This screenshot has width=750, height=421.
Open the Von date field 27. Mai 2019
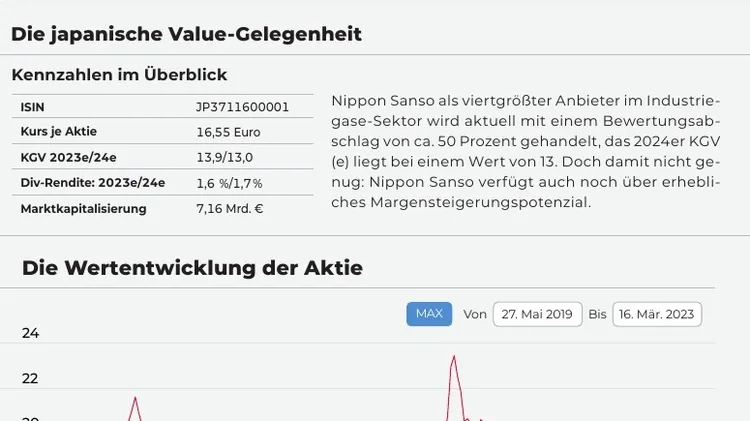click(x=538, y=314)
